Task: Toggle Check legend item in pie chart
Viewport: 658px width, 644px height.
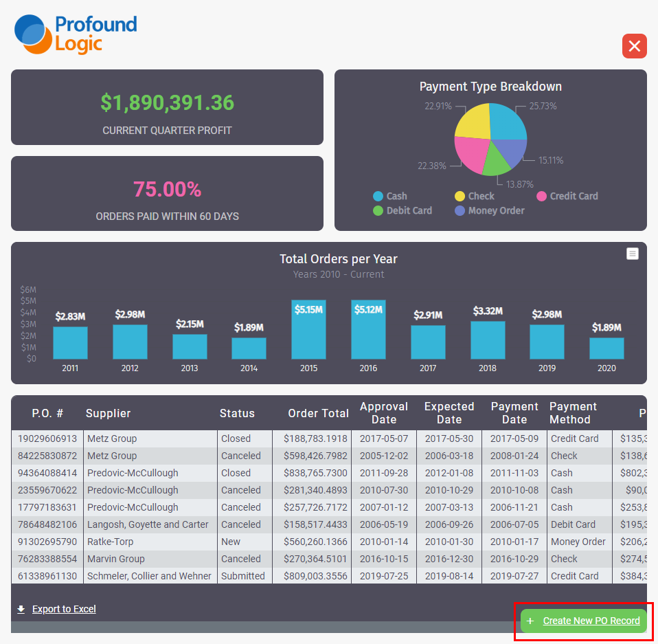Action: [474, 196]
